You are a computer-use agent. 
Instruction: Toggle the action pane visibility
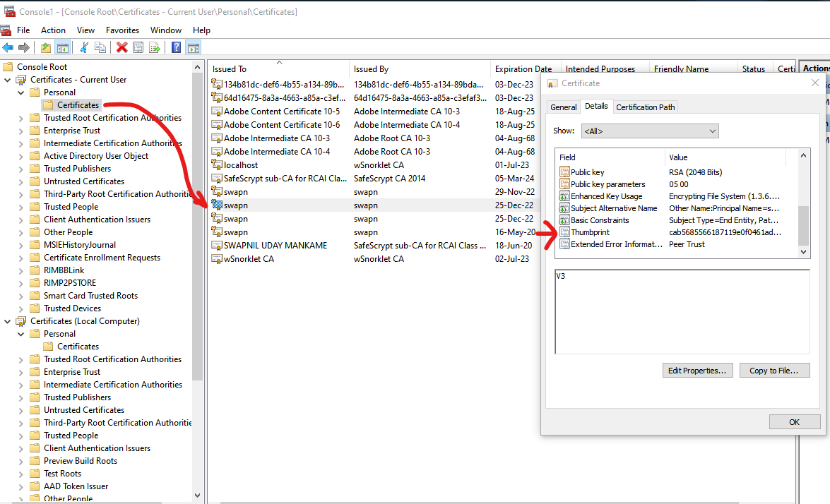(192, 47)
